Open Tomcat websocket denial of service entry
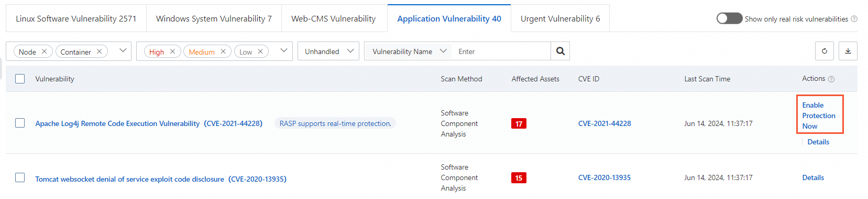The height and width of the screenshot is (199, 868). 161,179
